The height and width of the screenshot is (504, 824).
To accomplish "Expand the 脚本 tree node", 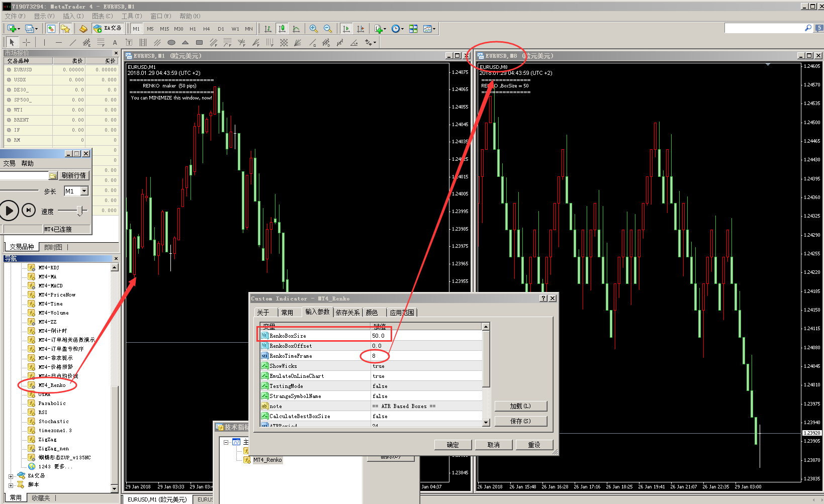I will [11, 485].
